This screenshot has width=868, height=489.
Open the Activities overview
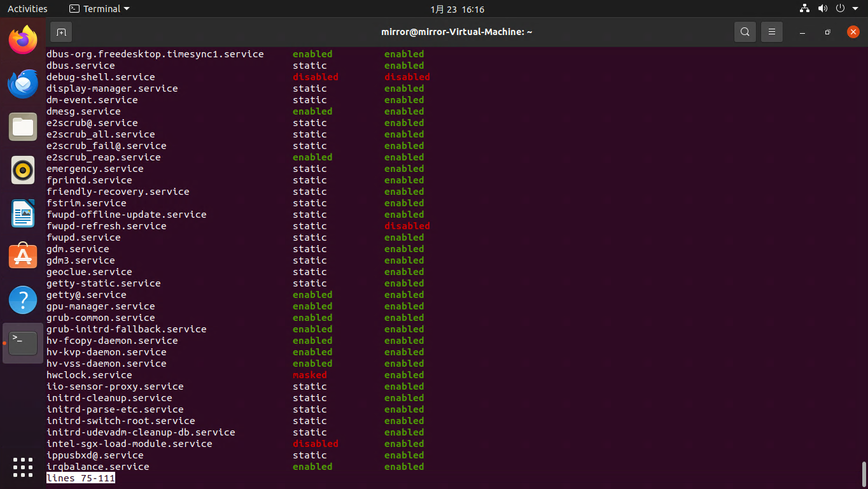click(x=27, y=9)
